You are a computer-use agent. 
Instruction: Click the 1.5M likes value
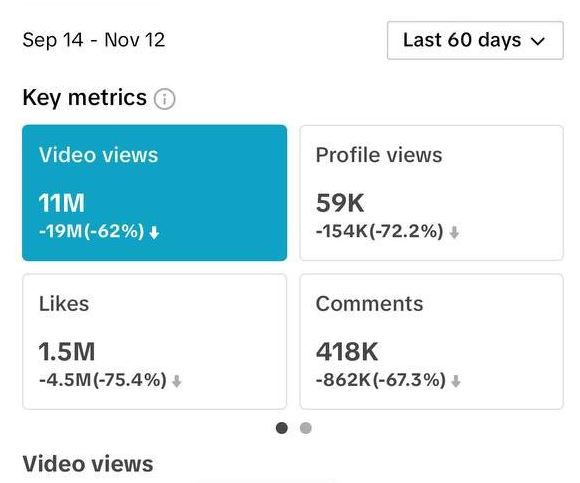[67, 351]
